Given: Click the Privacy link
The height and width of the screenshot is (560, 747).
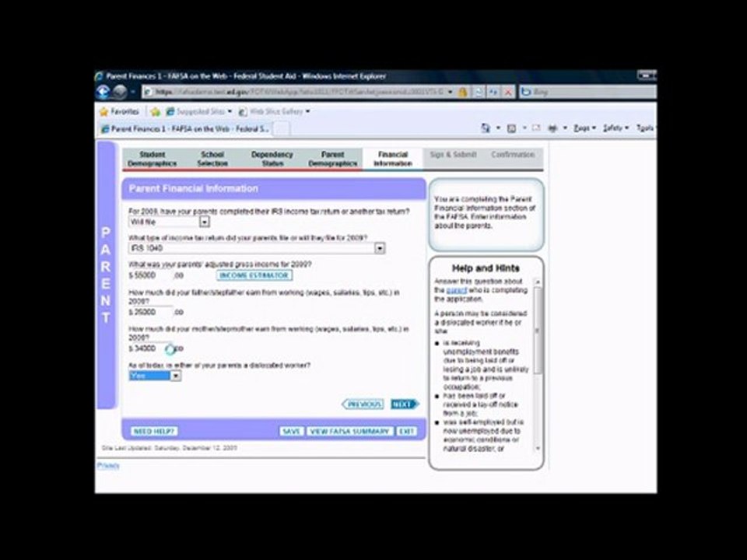Looking at the screenshot, I should 108,465.
